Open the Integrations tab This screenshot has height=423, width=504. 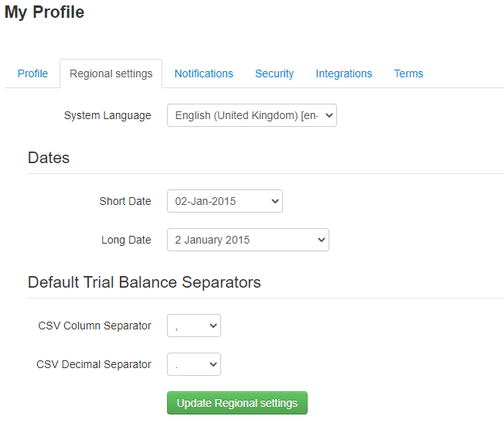click(x=343, y=73)
